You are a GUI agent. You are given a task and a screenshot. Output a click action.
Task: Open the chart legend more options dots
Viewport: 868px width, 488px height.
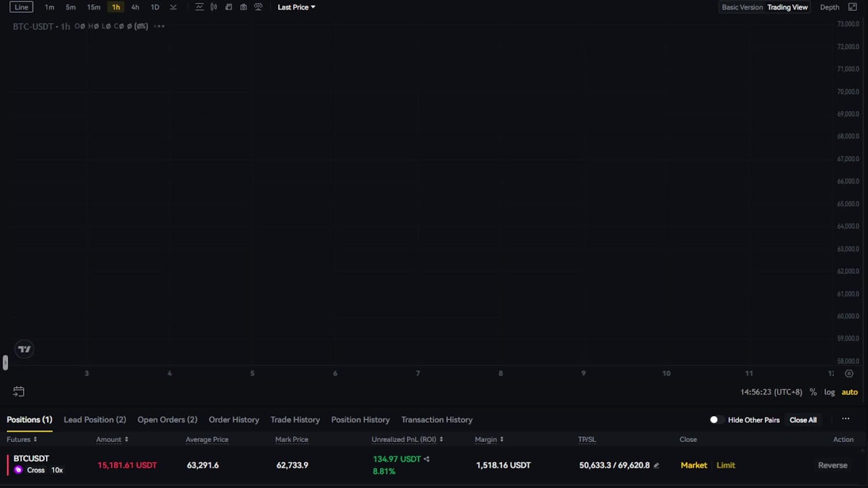(159, 26)
